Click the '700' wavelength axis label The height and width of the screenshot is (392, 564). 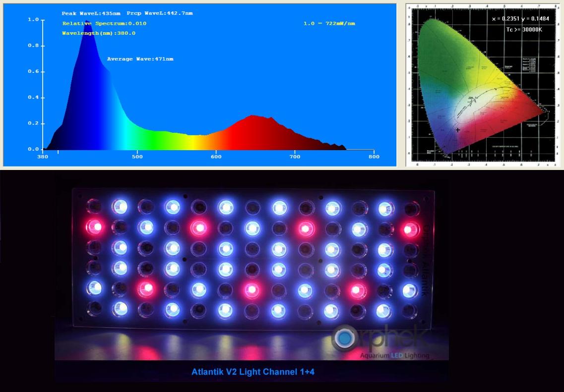tap(295, 157)
